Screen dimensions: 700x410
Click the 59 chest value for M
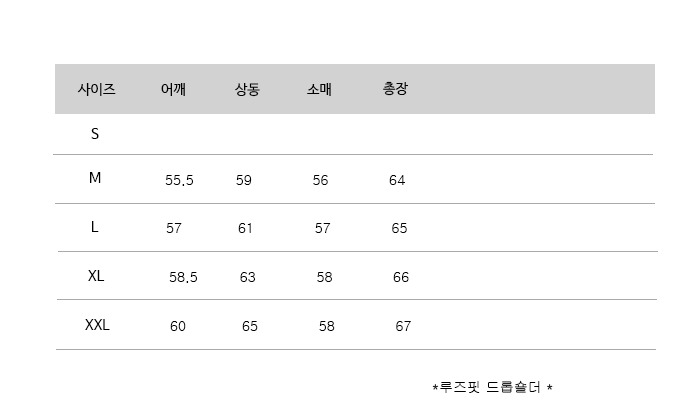[x=244, y=181]
